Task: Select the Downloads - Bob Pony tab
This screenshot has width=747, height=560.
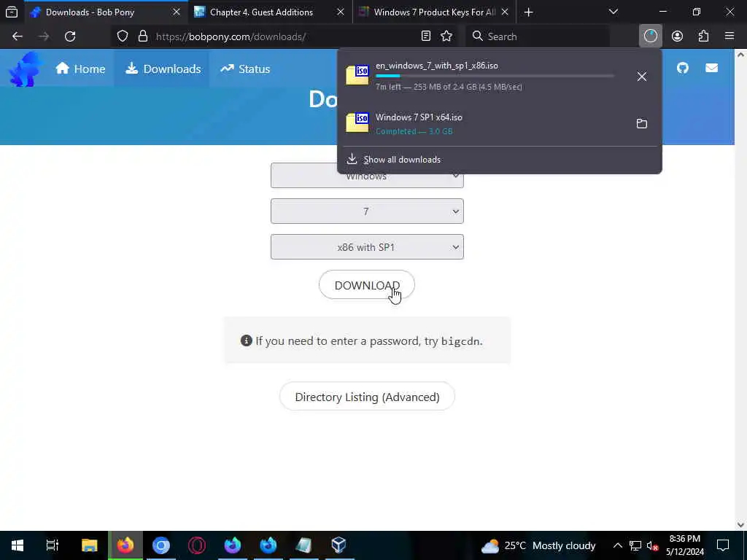Action: pos(90,12)
